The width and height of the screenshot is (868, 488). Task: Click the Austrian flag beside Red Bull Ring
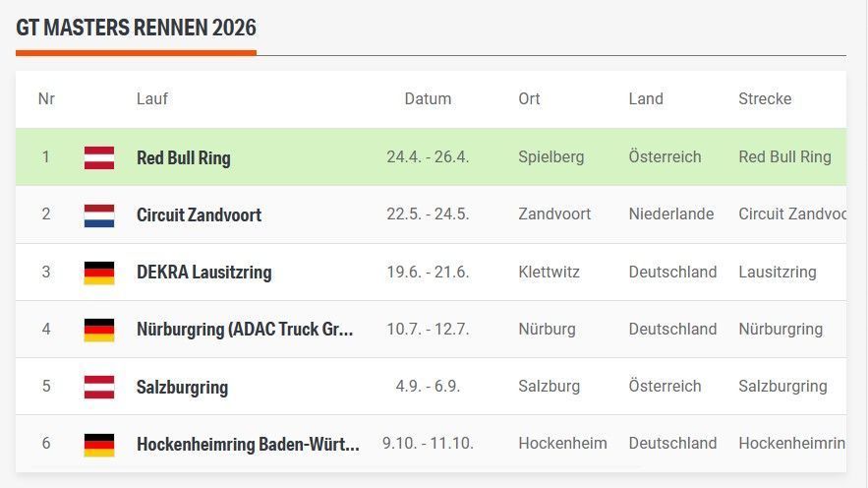99,157
